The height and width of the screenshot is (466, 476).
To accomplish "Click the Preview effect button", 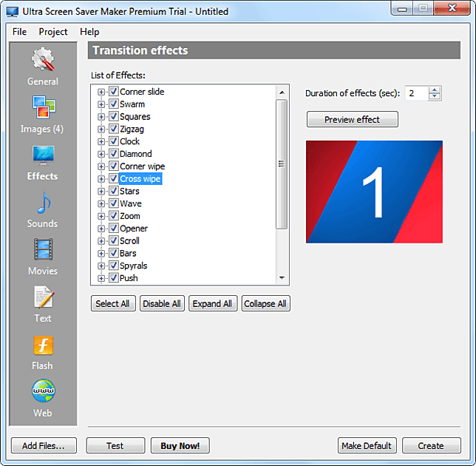I will tap(352, 119).
